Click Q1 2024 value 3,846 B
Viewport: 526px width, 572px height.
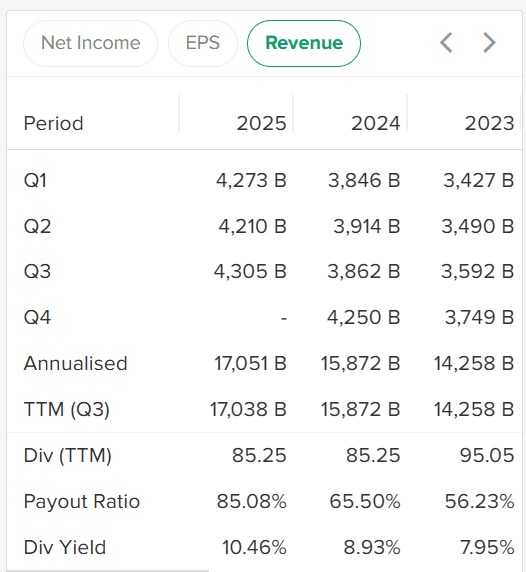tap(364, 181)
